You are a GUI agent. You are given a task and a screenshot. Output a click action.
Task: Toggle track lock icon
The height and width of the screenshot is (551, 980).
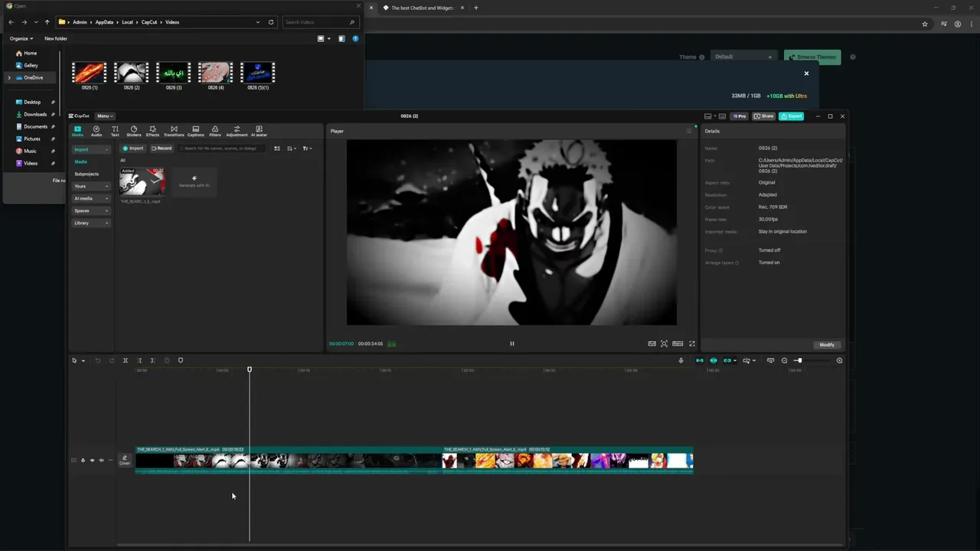[x=83, y=461]
